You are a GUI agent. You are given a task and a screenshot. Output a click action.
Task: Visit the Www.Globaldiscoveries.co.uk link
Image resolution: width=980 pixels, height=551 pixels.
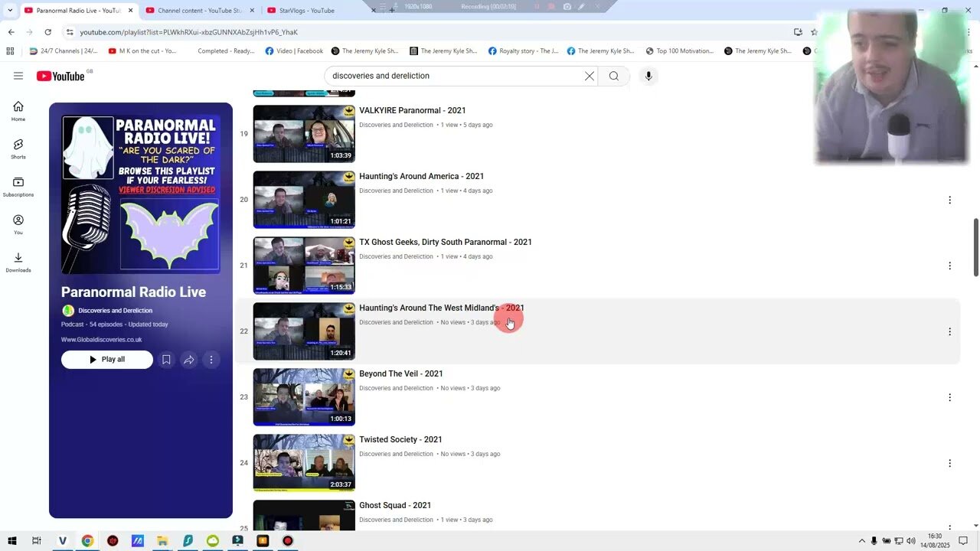[102, 340]
